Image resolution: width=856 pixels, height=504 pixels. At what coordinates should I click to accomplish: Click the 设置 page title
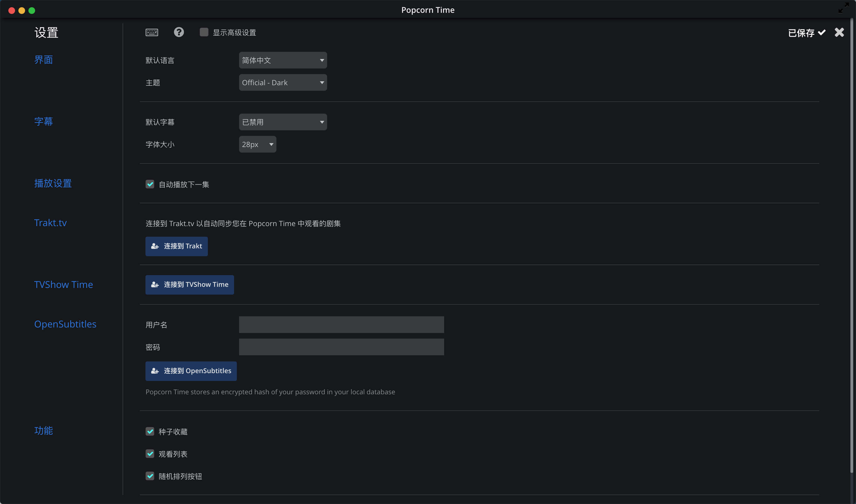point(46,33)
